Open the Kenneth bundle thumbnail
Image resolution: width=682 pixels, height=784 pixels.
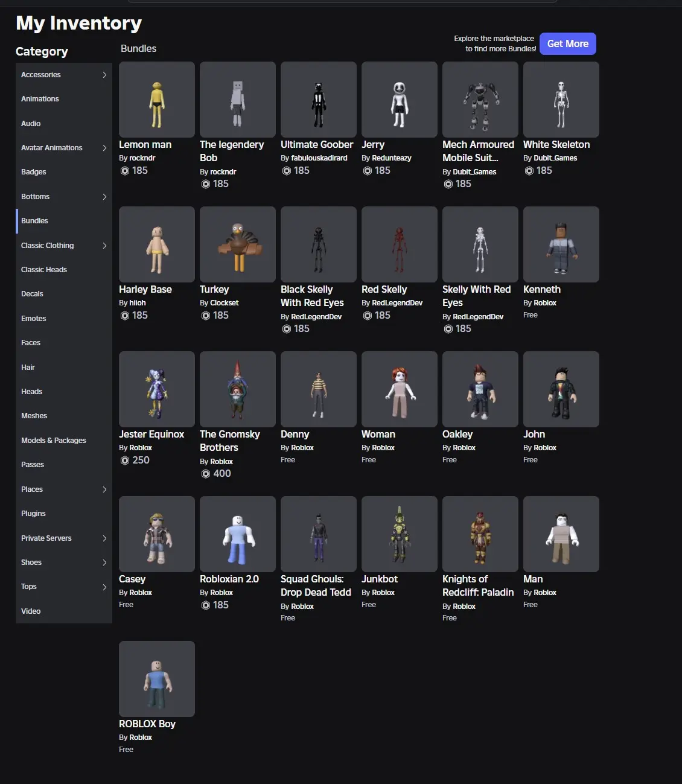click(561, 244)
